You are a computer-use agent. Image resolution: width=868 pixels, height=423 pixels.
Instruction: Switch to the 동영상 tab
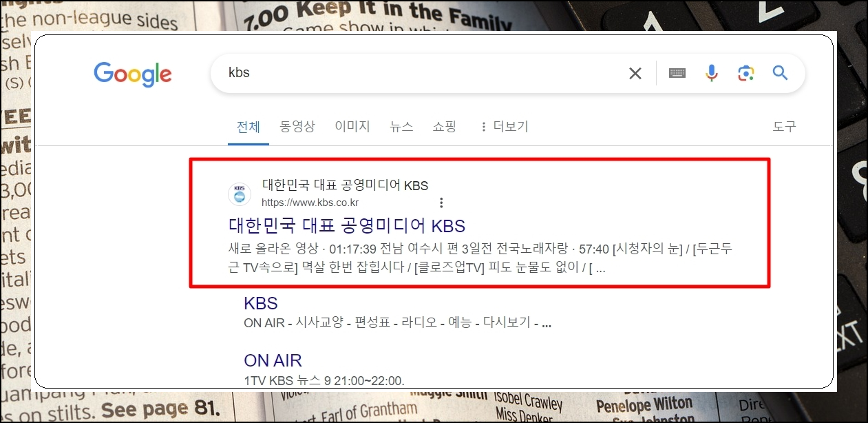297,127
